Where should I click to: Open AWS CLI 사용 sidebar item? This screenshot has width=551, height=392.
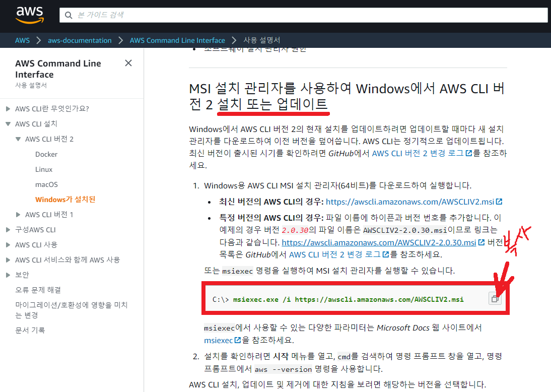[x=36, y=245]
